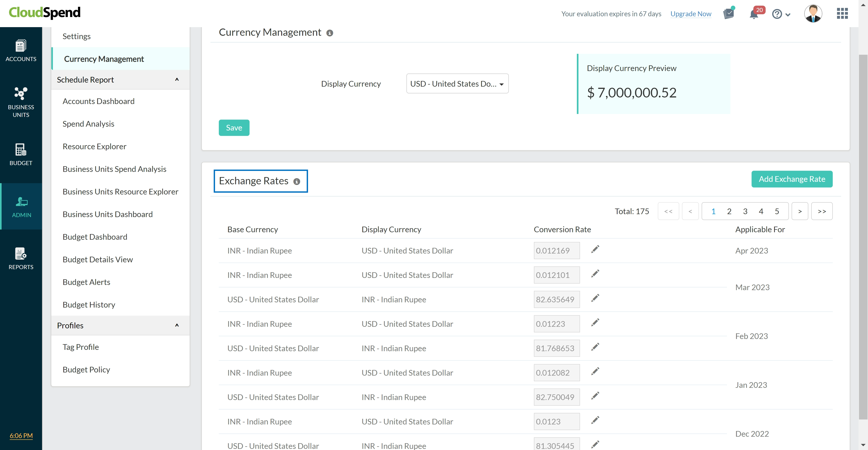Click the user profile avatar

point(813,13)
